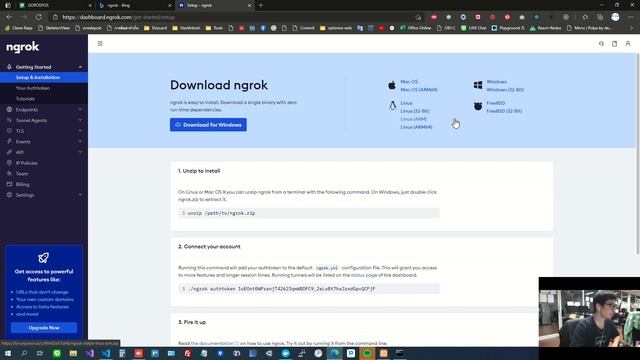640x360 pixels.
Task: Click the FreeBSD logo icon
Action: [478, 106]
